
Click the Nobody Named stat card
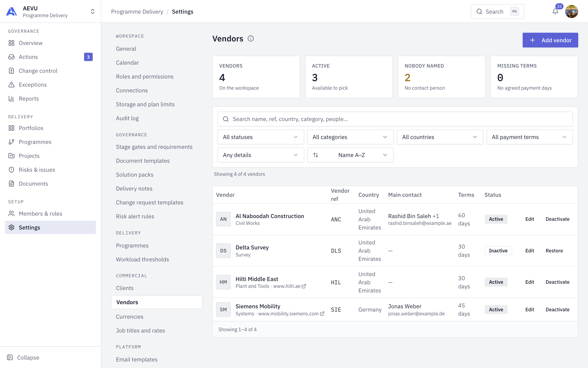pyautogui.click(x=441, y=77)
